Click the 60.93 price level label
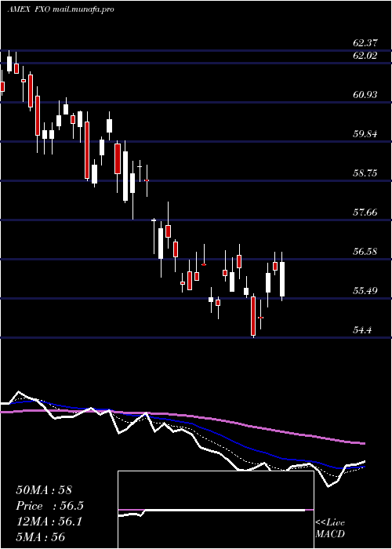The width and height of the screenshot is (392, 549). pyautogui.click(x=365, y=94)
